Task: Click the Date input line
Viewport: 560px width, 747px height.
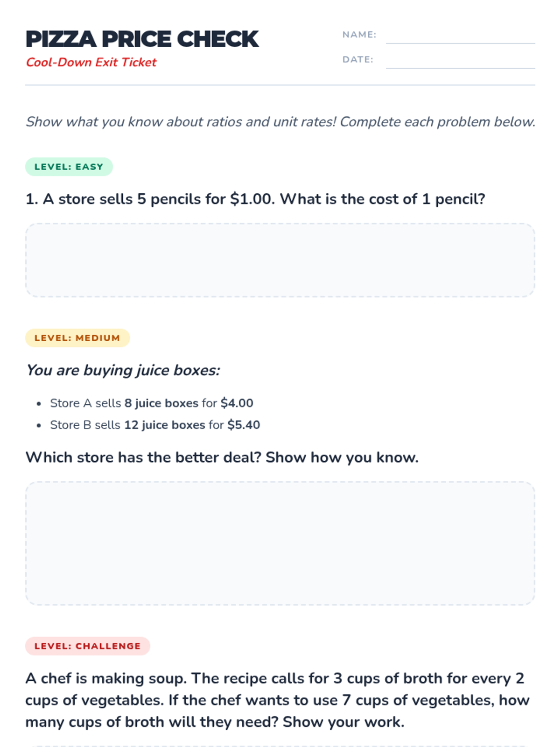Action: [460, 61]
